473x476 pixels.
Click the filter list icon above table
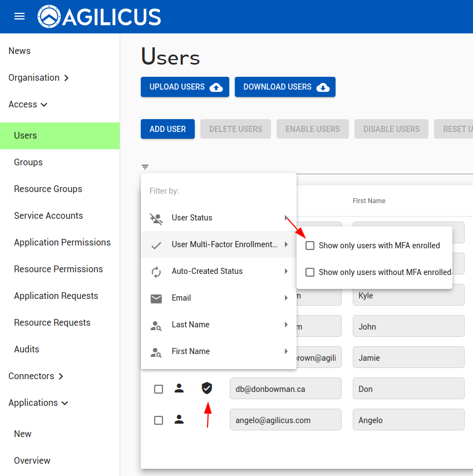(x=145, y=167)
